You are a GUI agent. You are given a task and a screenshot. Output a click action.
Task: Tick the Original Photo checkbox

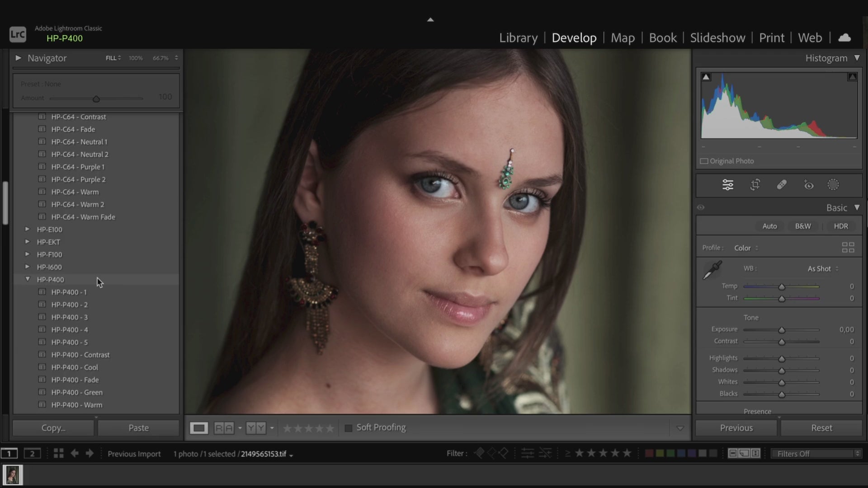pos(704,161)
